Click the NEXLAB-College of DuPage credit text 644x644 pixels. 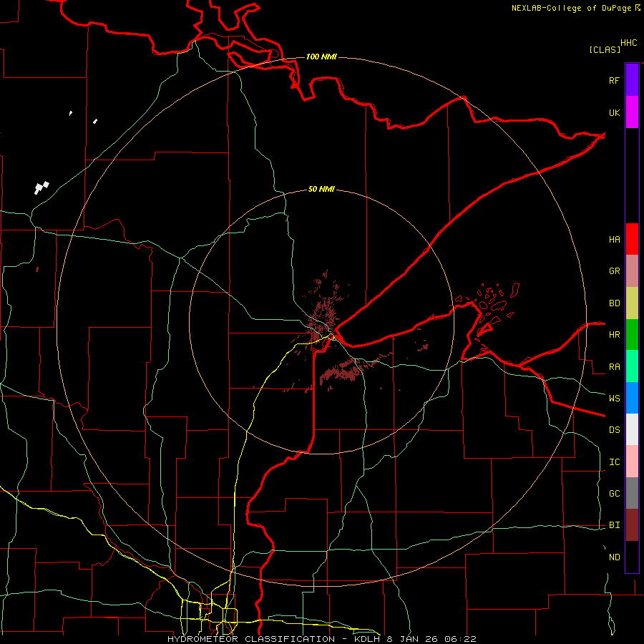click(571, 8)
